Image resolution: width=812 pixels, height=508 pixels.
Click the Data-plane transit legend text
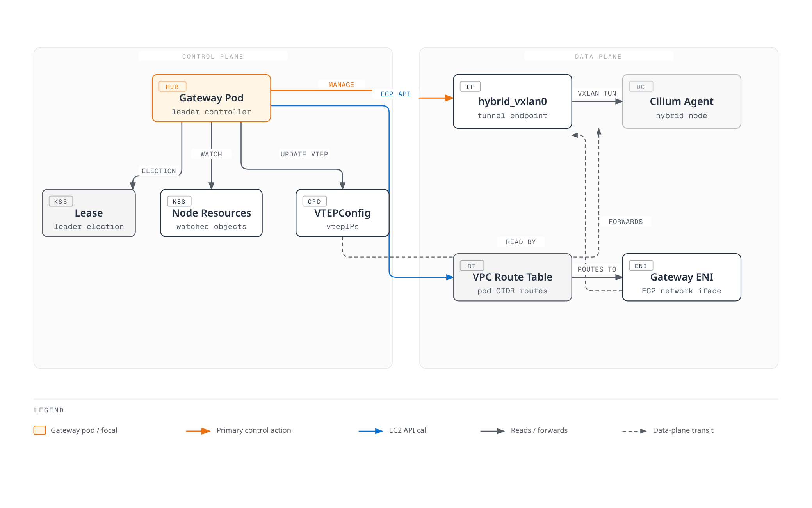click(683, 430)
